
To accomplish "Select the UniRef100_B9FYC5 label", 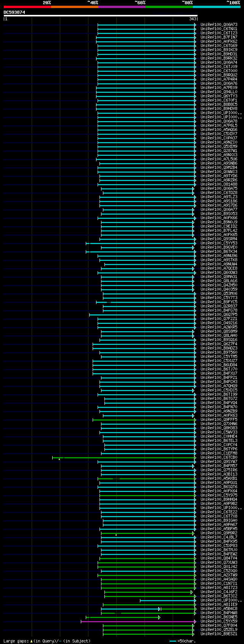I will pyautogui.click(x=219, y=302).
